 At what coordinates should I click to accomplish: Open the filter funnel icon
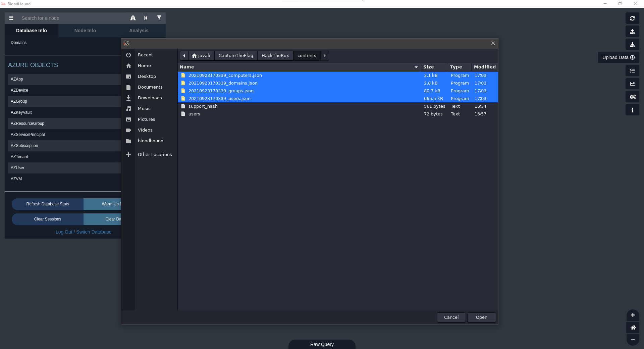point(159,18)
